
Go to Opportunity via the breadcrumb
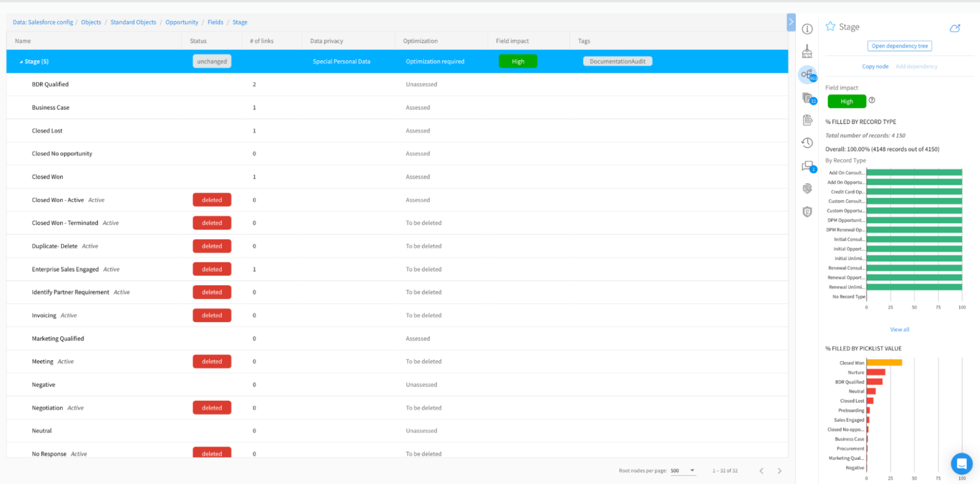point(182,22)
